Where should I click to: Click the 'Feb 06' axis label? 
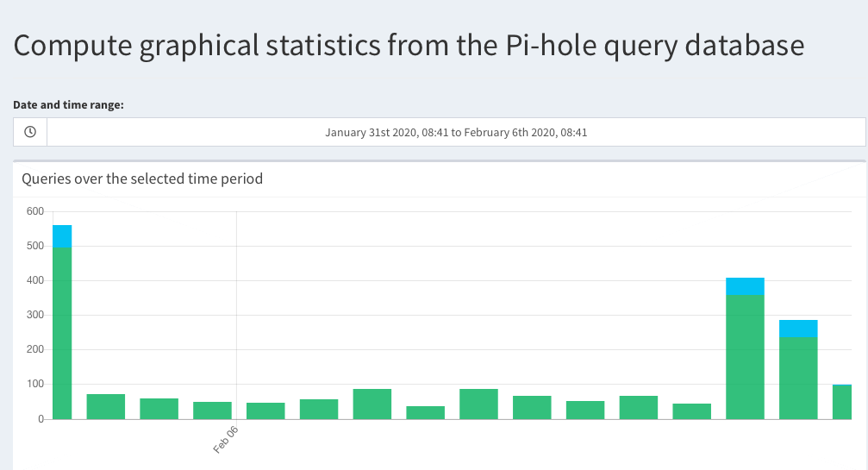pyautogui.click(x=225, y=440)
